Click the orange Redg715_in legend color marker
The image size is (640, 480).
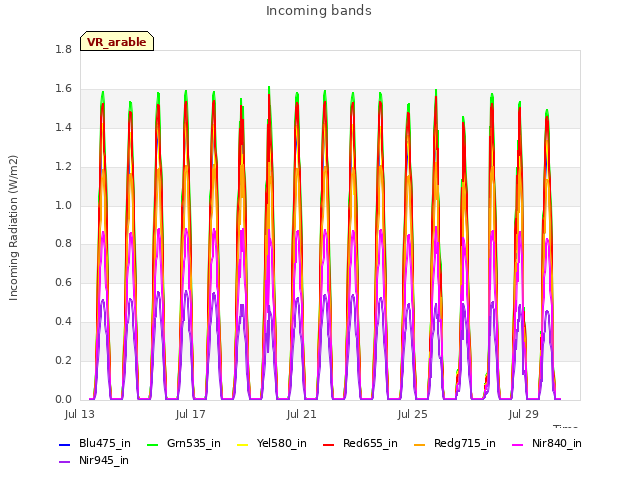[420, 444]
